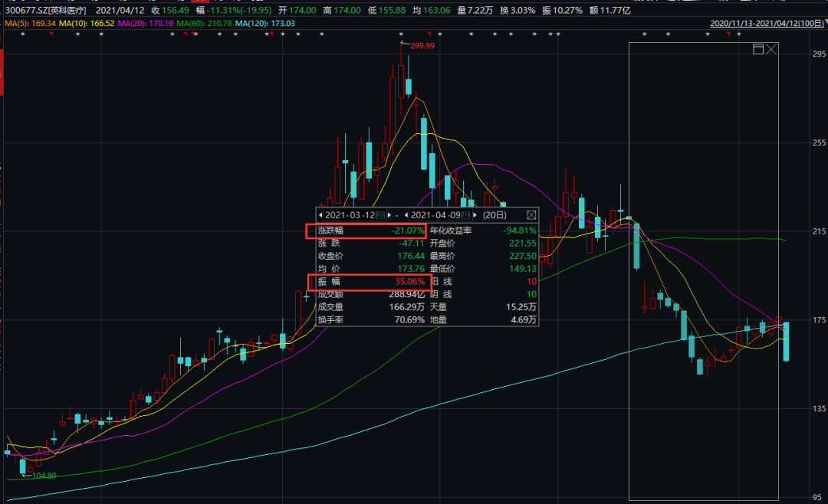
Task: Step end date forward with right arrow
Action: pyautogui.click(x=476, y=215)
